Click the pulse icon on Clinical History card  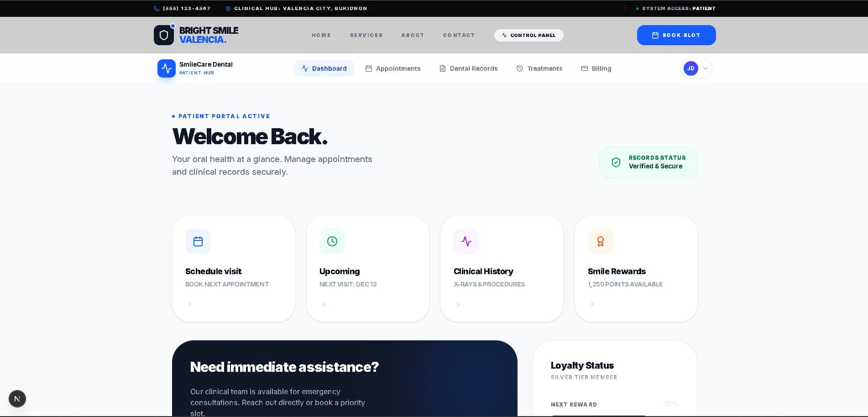point(466,241)
